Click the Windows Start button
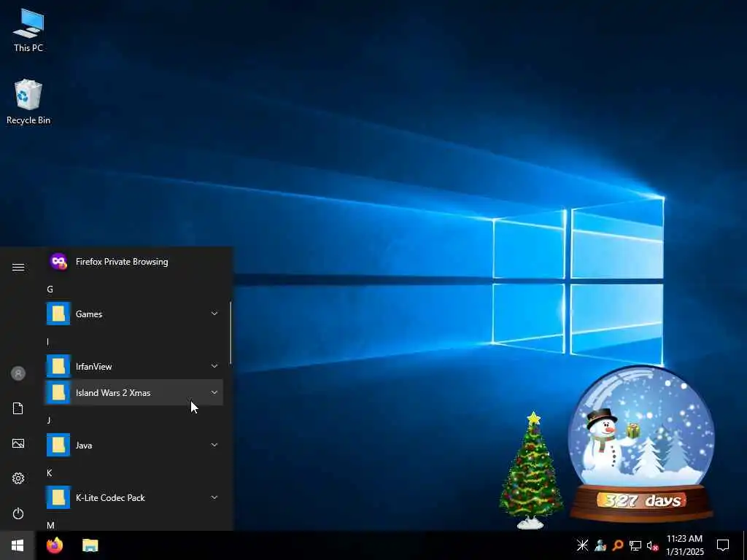 point(18,545)
